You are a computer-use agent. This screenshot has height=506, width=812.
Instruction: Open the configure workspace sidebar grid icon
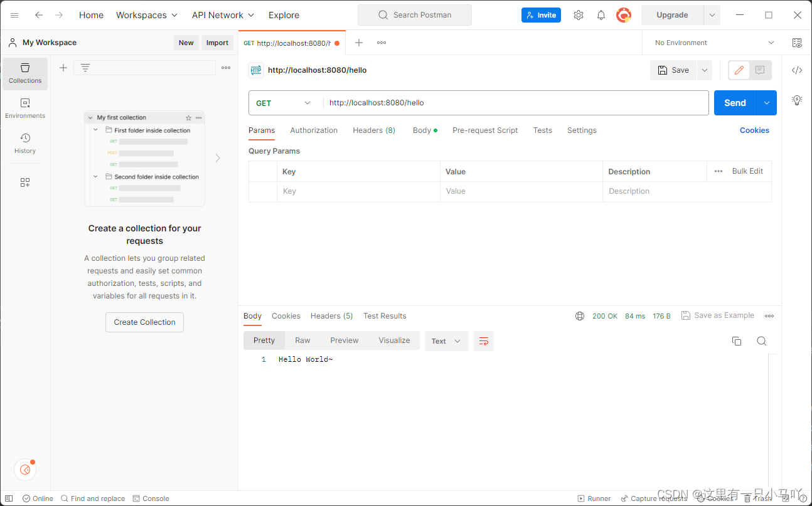click(x=25, y=182)
